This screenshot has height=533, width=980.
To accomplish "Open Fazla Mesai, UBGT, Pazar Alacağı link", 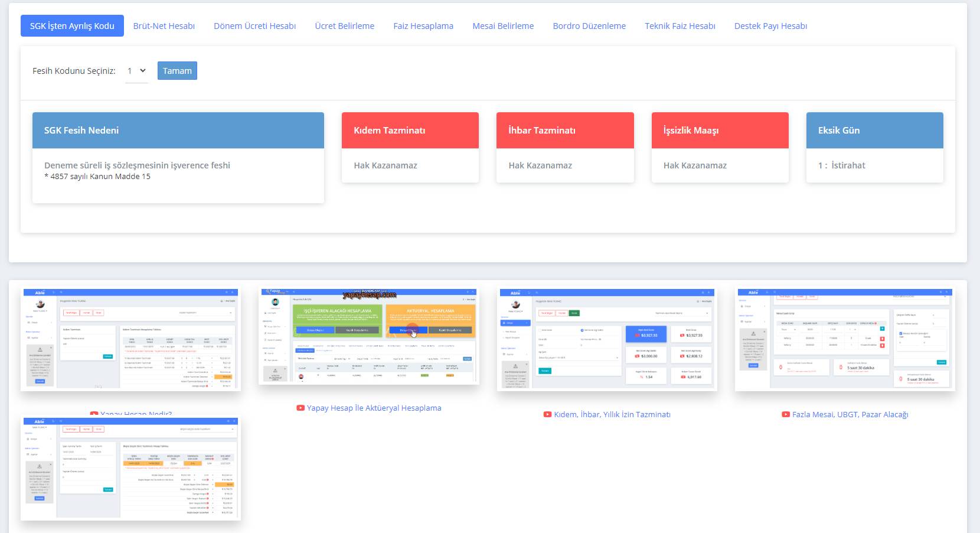I will point(850,414).
